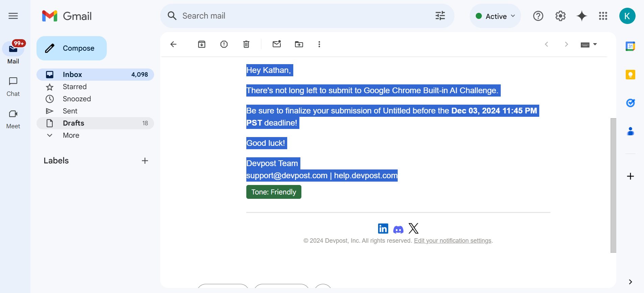The width and height of the screenshot is (644, 293).
Task: Go to the older email arrow
Action: coord(567,44)
